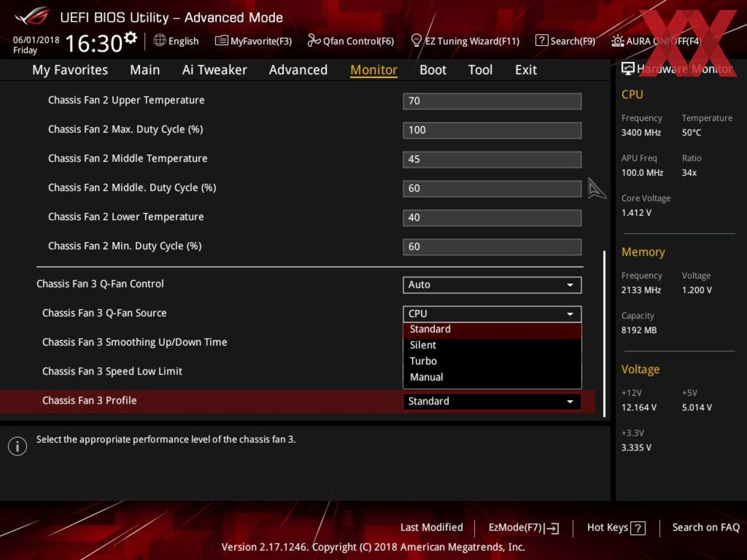Click the Hot Keys question mark icon
This screenshot has width=747, height=560.
pos(638,528)
